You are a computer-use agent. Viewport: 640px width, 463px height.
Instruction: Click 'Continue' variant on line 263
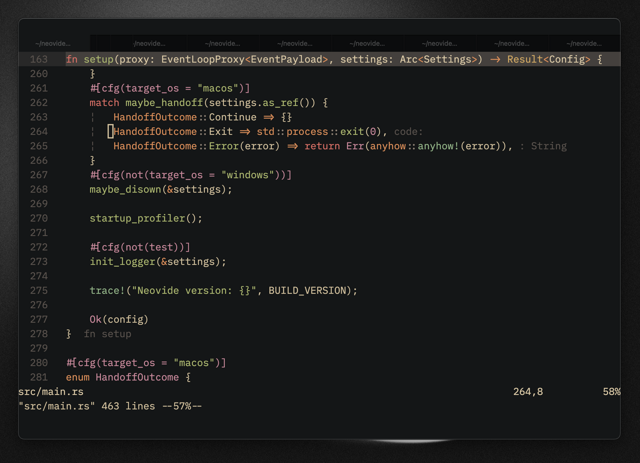233,117
